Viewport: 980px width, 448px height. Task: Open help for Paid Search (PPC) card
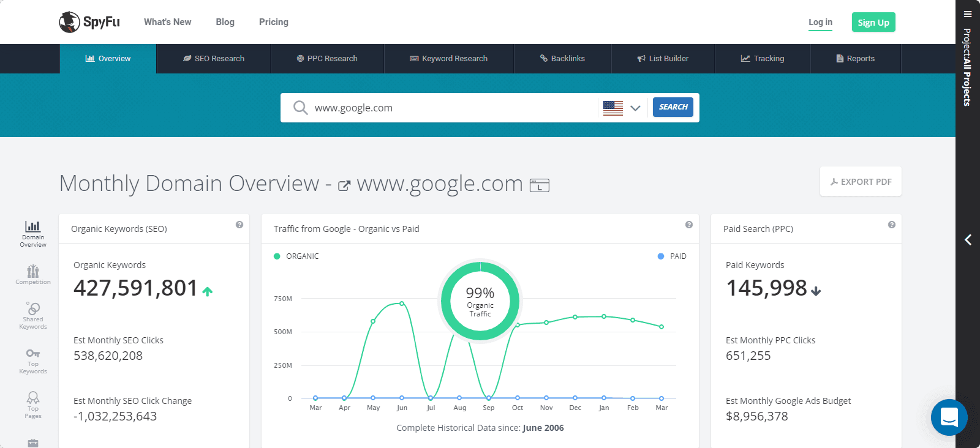click(x=892, y=225)
